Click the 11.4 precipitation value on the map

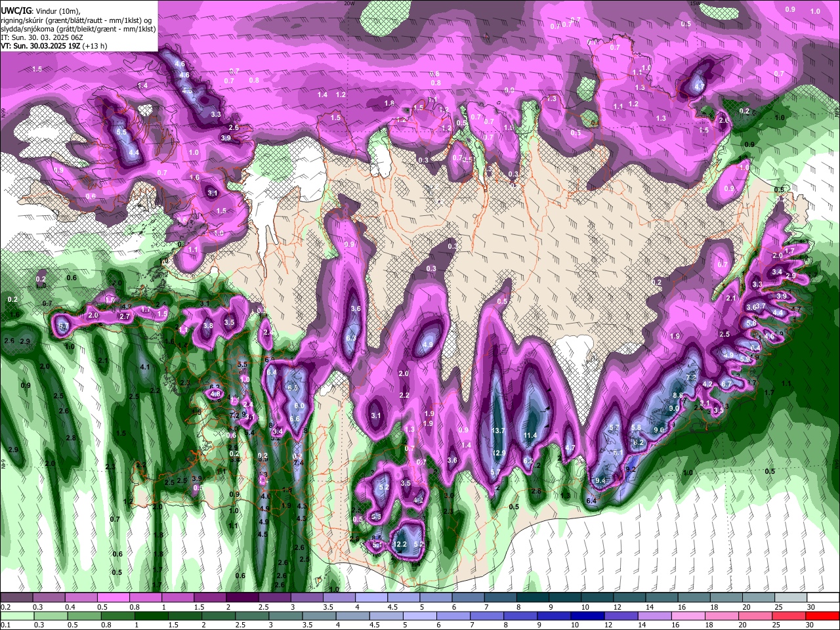tap(530, 435)
